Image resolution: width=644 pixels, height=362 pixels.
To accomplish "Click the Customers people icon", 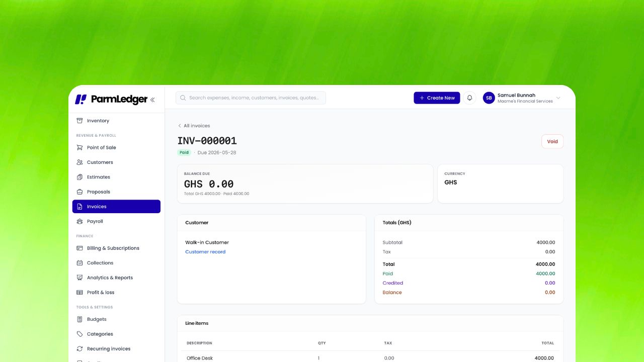I will [x=79, y=162].
